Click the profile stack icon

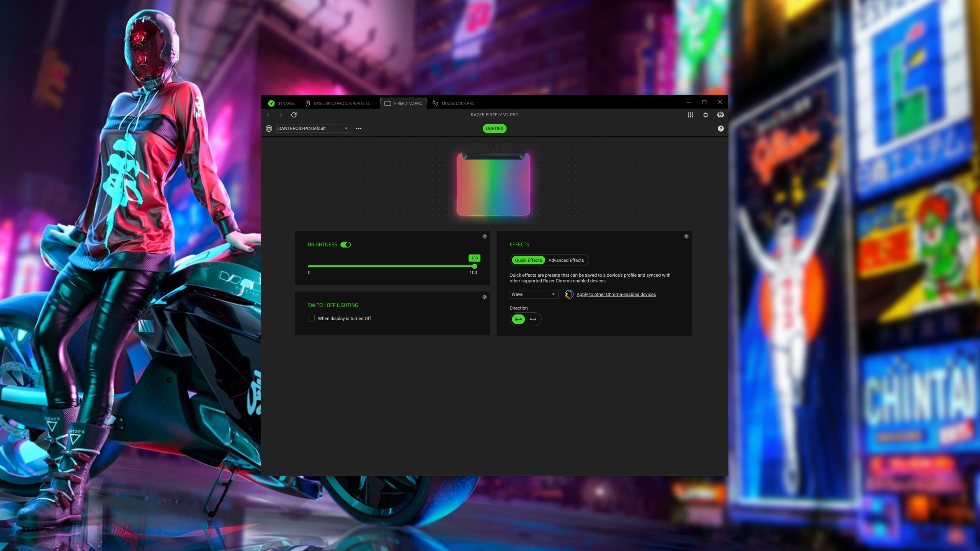[x=269, y=129]
